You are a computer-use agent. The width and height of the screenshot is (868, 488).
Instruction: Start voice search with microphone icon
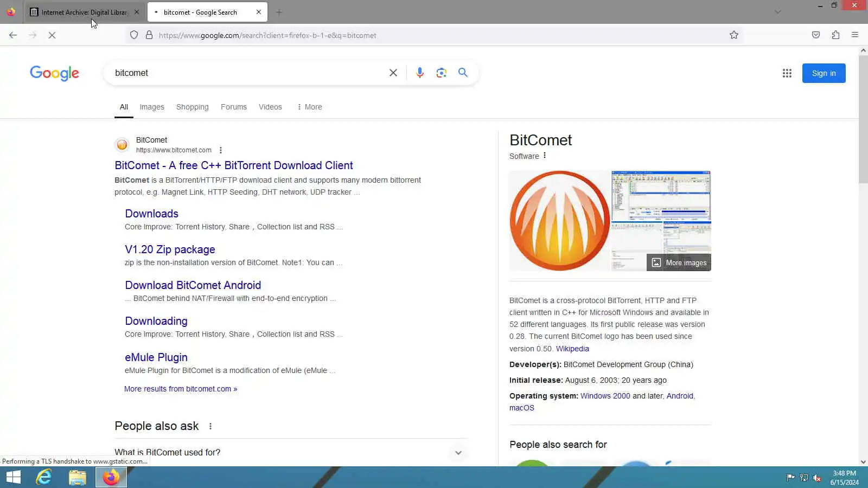click(419, 73)
